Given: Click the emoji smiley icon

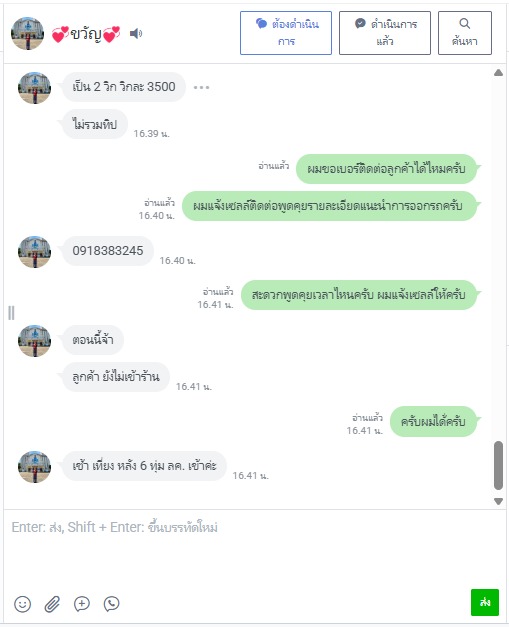Looking at the screenshot, I should click(x=22, y=604).
